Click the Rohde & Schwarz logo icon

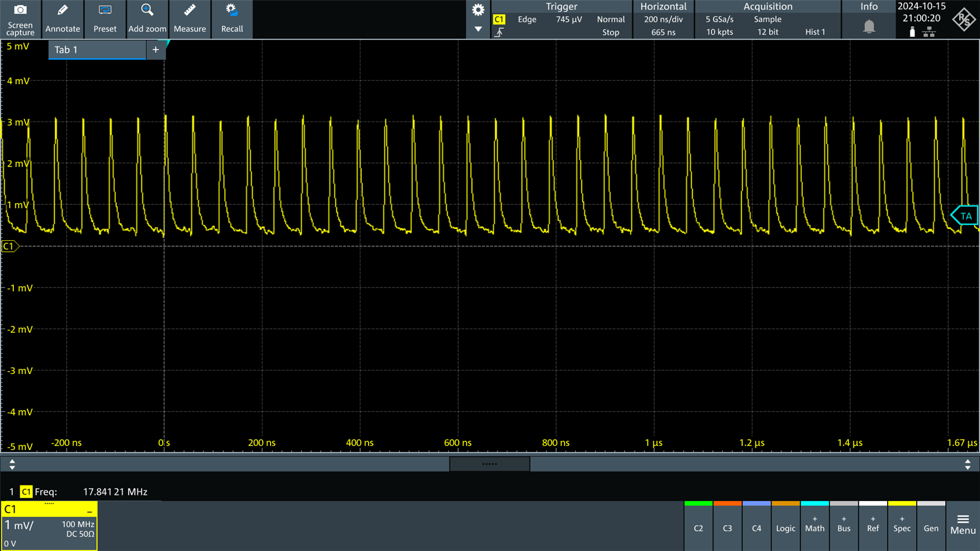point(964,20)
